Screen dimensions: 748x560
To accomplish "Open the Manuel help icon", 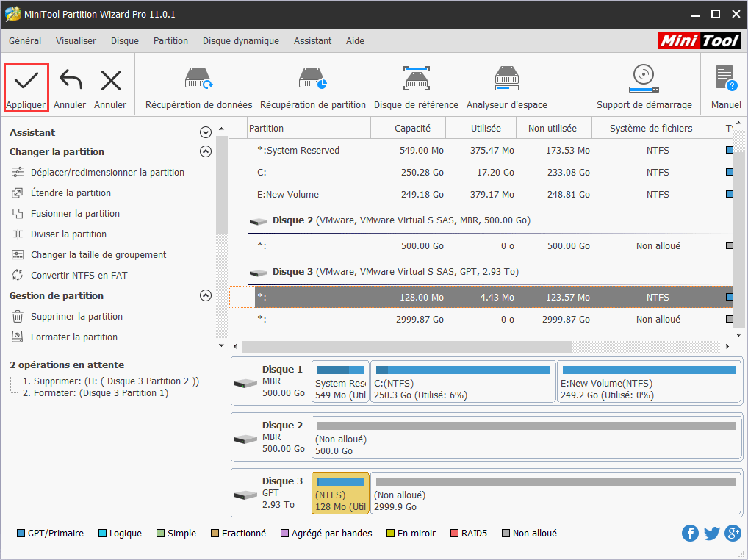I will [726, 79].
